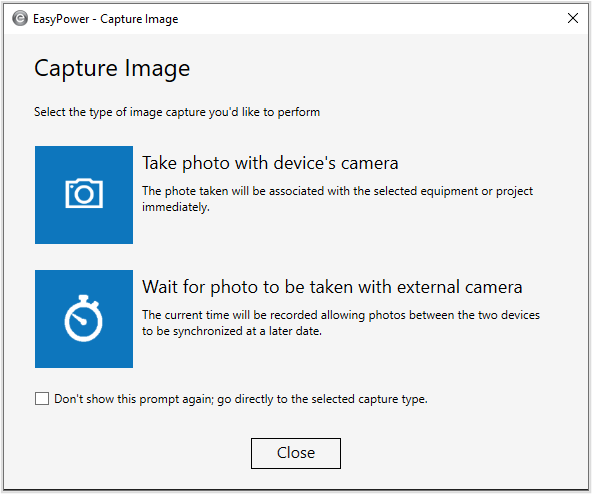Viewport: 592px width, 494px height.
Task: Select 'Take photo with device's camera' heading
Action: pos(270,163)
